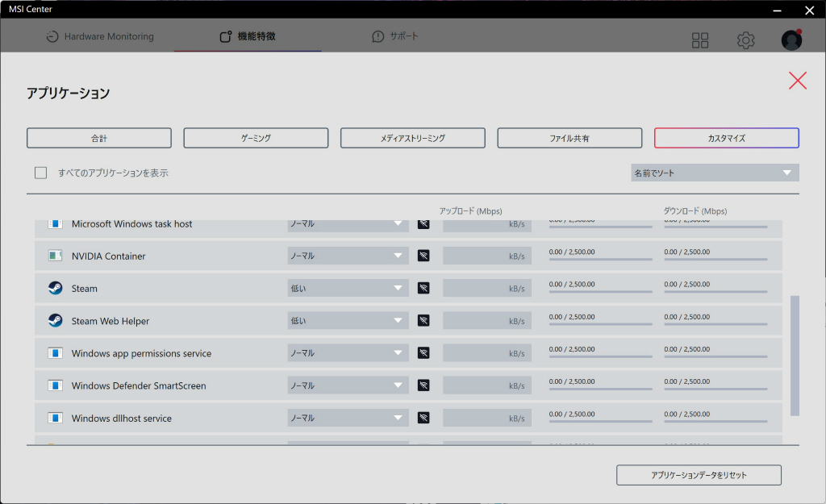Screen dimensions: 826x504
Task: Click Windows Defender SmartScreen icon
Action: tap(56, 385)
